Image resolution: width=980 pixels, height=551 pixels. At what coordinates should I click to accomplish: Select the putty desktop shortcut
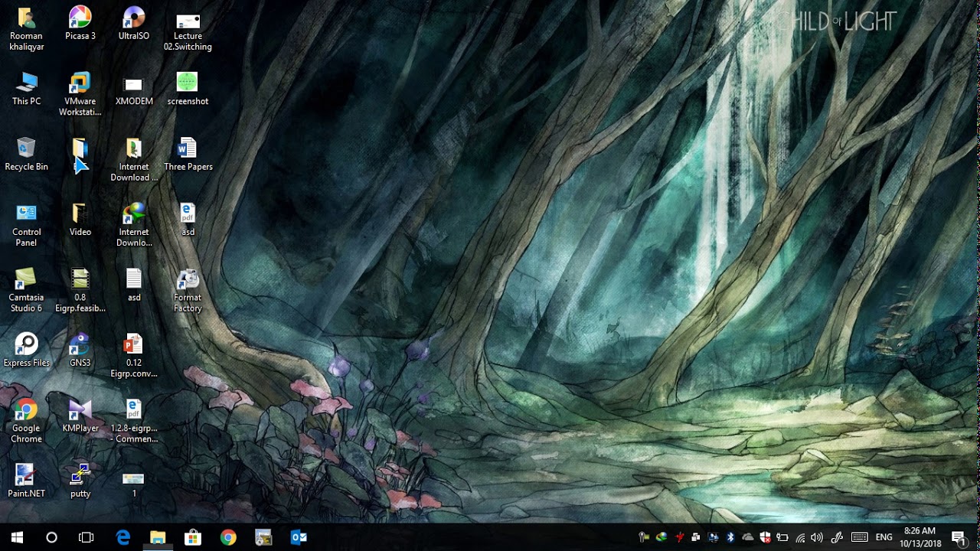pos(80,481)
